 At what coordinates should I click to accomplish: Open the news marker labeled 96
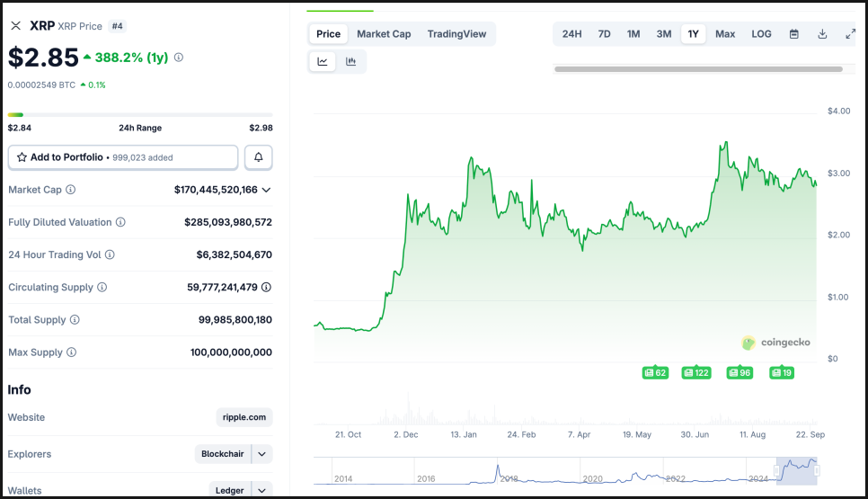[x=740, y=373]
